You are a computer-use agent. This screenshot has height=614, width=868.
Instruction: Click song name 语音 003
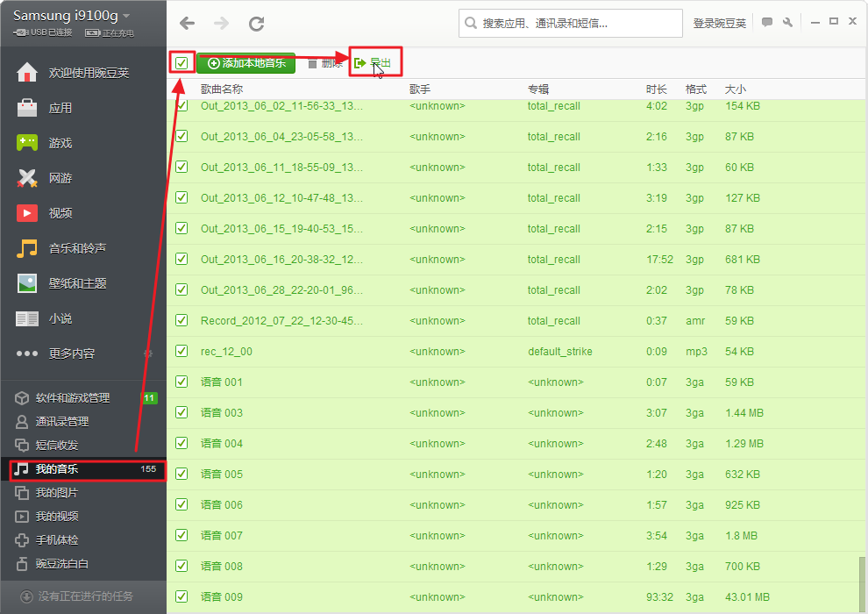222,412
